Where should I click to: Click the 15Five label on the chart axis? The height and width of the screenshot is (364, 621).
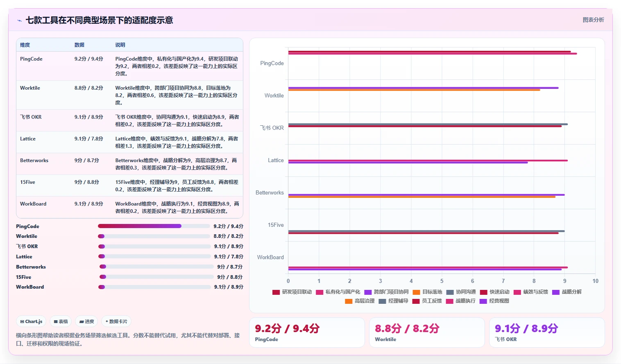click(x=276, y=225)
